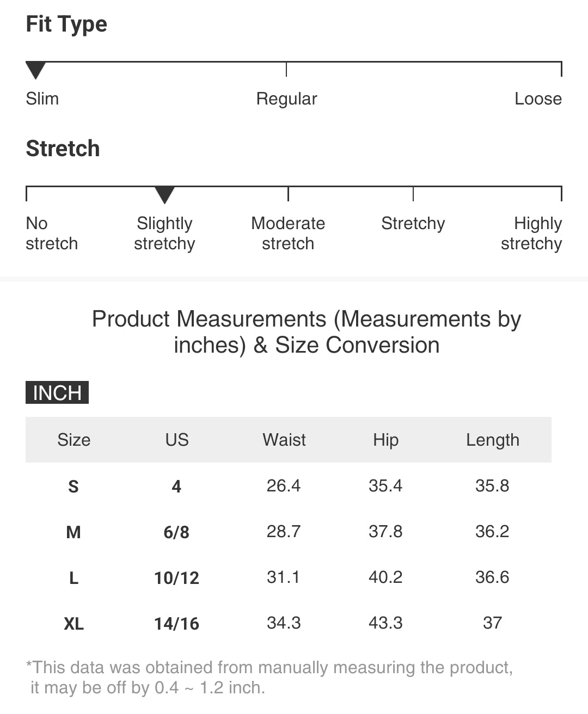This screenshot has width=588, height=714.
Task: Click US size 14/16 cell
Action: click(x=176, y=623)
